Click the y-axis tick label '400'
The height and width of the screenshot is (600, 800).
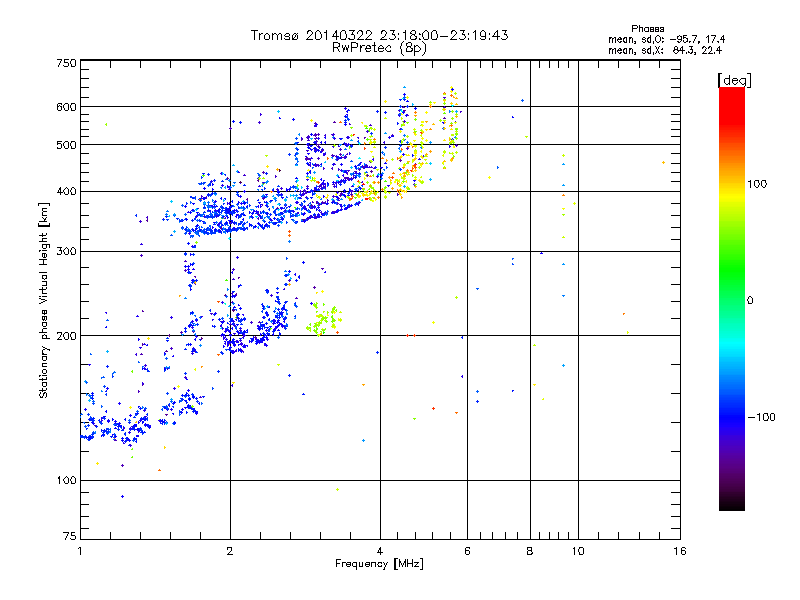click(x=66, y=192)
